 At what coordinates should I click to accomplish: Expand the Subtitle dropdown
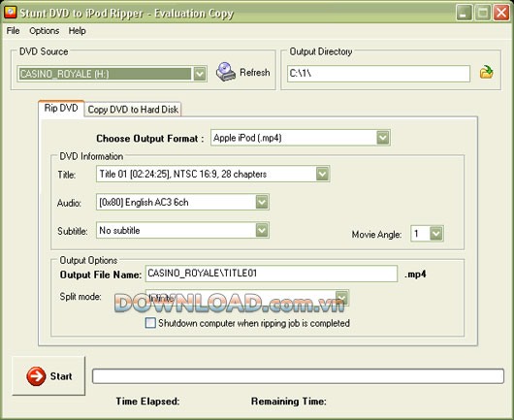[x=262, y=230]
